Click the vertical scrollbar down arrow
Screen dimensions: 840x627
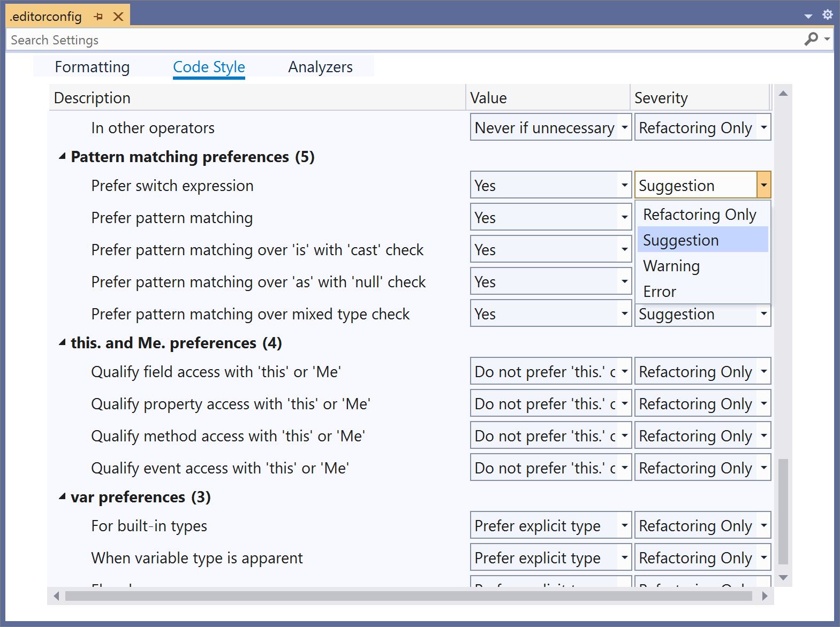tap(783, 577)
